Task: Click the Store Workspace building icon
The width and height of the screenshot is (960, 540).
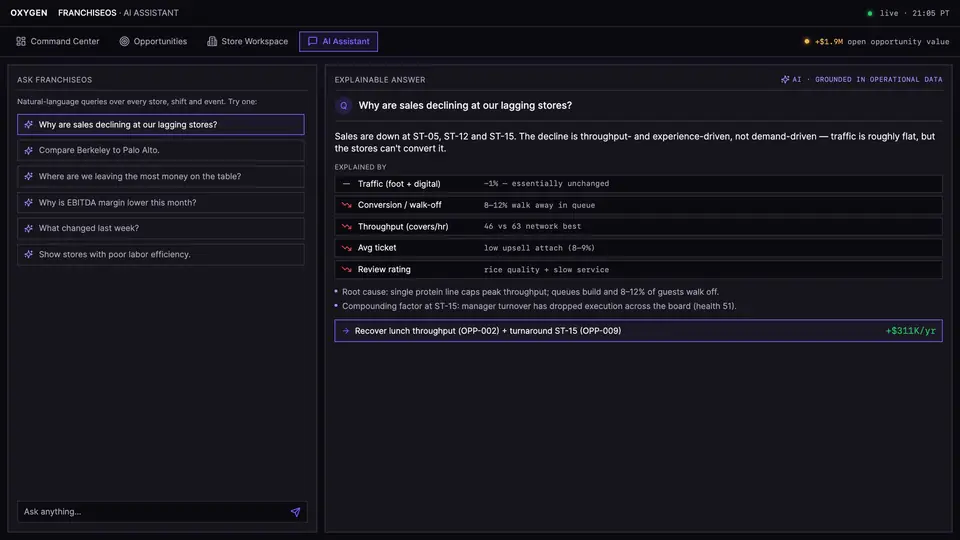Action: pyautogui.click(x=212, y=42)
